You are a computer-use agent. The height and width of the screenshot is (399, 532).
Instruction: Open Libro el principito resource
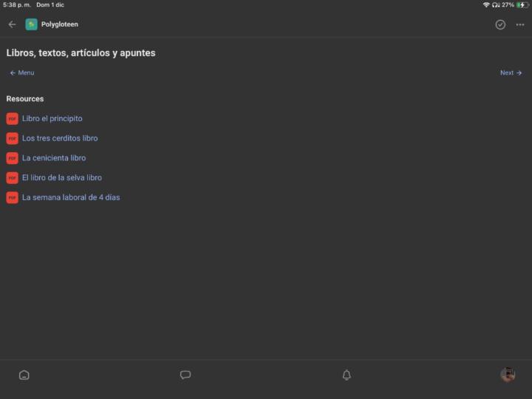tap(52, 118)
